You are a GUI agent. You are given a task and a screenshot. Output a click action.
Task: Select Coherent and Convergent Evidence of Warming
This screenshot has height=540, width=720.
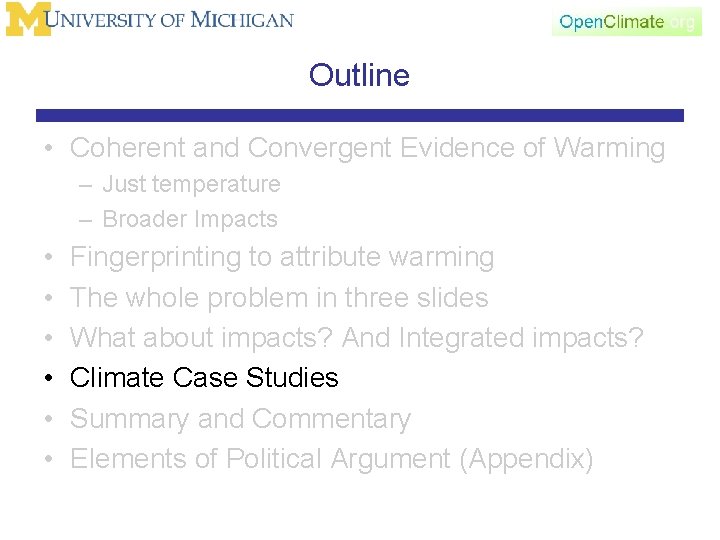(x=367, y=148)
